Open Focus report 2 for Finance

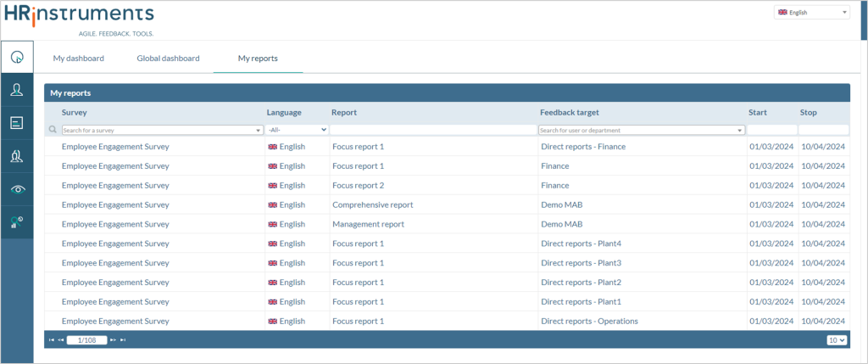359,186
